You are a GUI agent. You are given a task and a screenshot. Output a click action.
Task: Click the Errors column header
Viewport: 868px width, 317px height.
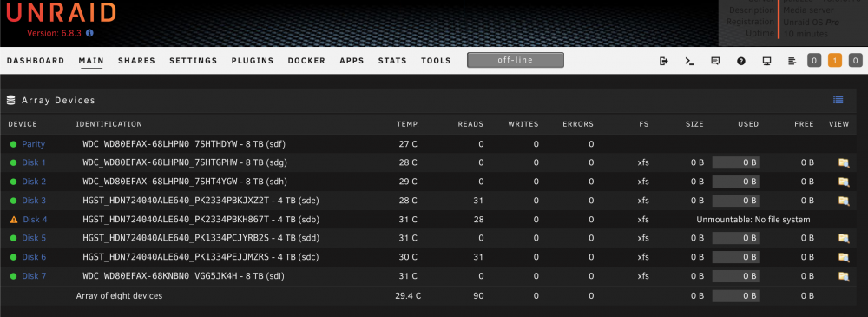coord(578,124)
